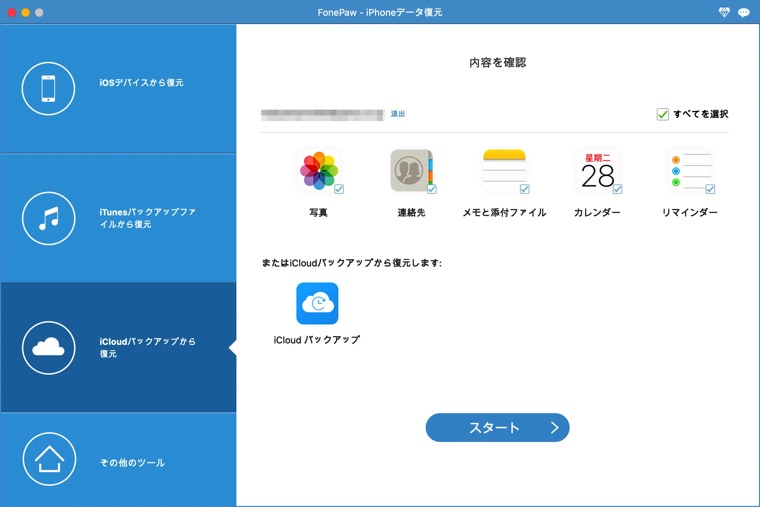This screenshot has height=507, width=760.
Task: Click the iTunes music note icon
Action: tap(48, 218)
